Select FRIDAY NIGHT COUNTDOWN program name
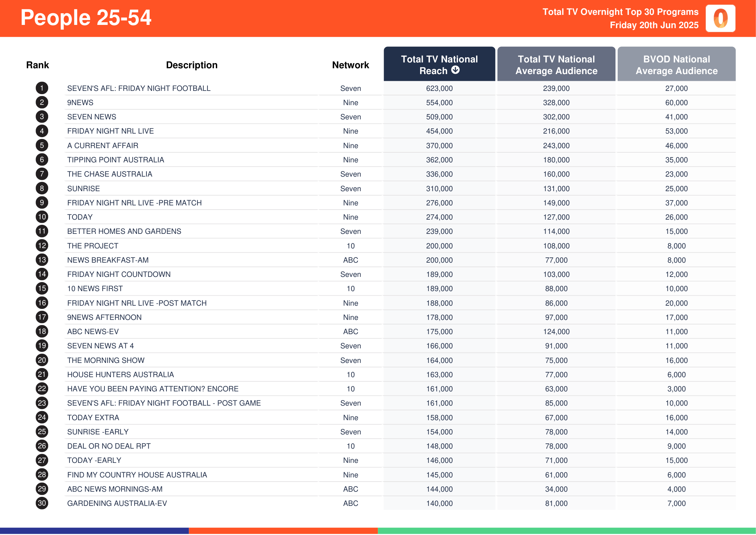Screen dimensions: 756x535 click(119, 274)
